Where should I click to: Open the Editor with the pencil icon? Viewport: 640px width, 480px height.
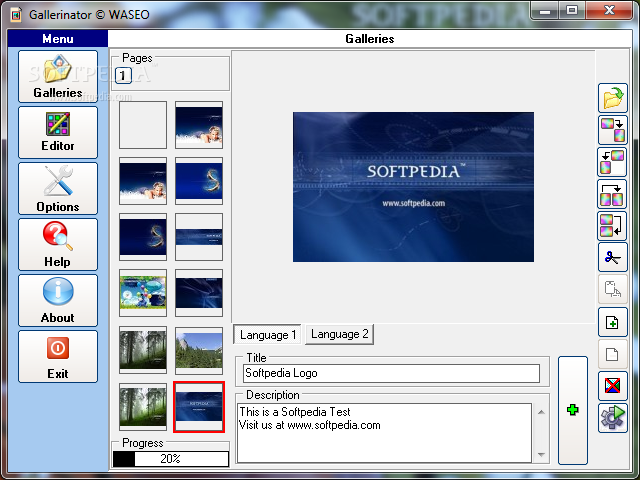[58, 132]
